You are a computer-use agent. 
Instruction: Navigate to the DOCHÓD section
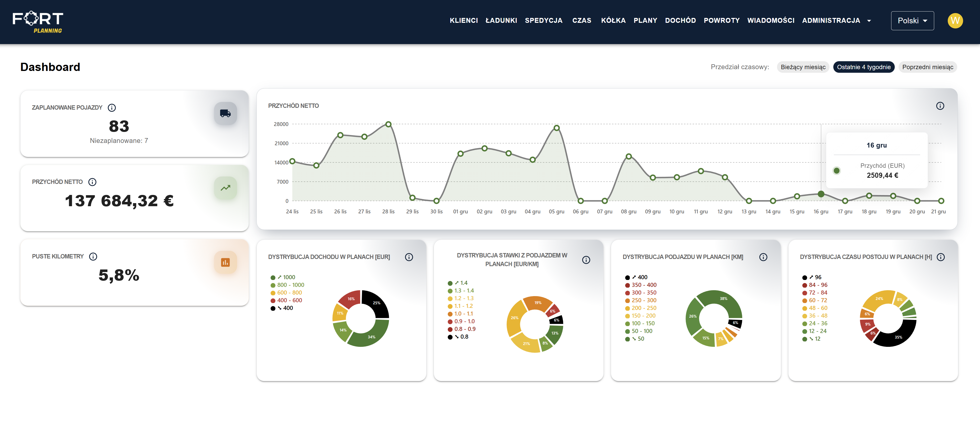point(680,20)
